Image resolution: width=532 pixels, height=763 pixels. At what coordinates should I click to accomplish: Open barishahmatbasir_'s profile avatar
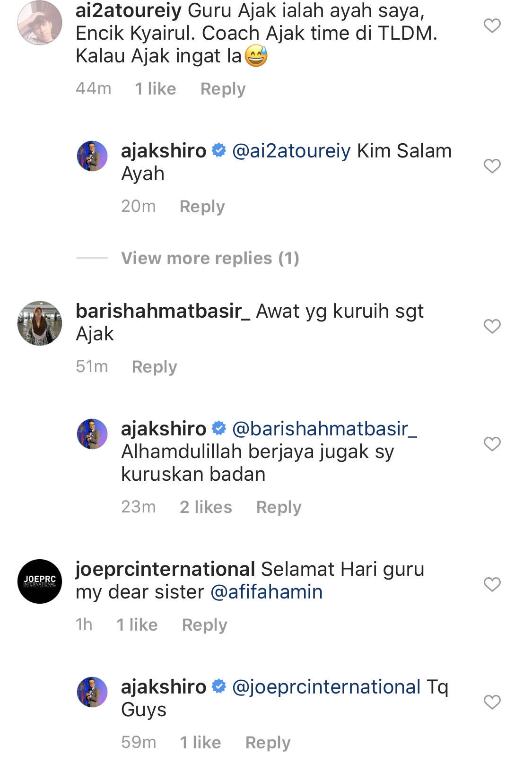click(x=40, y=323)
